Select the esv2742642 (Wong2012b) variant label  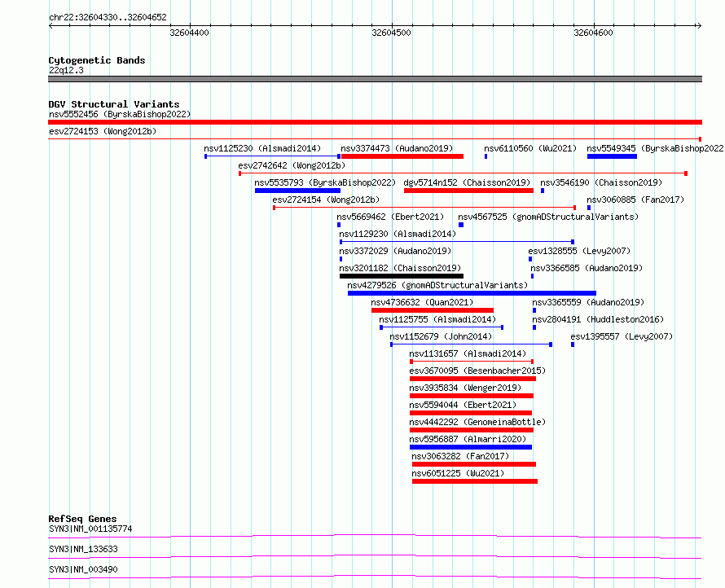point(292,165)
